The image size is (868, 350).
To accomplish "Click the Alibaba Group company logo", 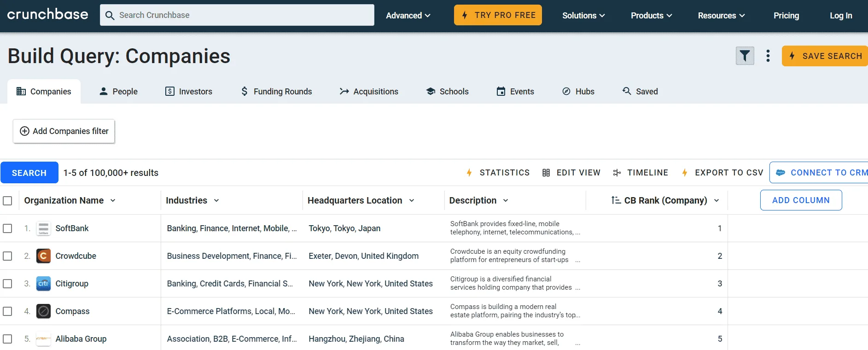I will coord(43,339).
